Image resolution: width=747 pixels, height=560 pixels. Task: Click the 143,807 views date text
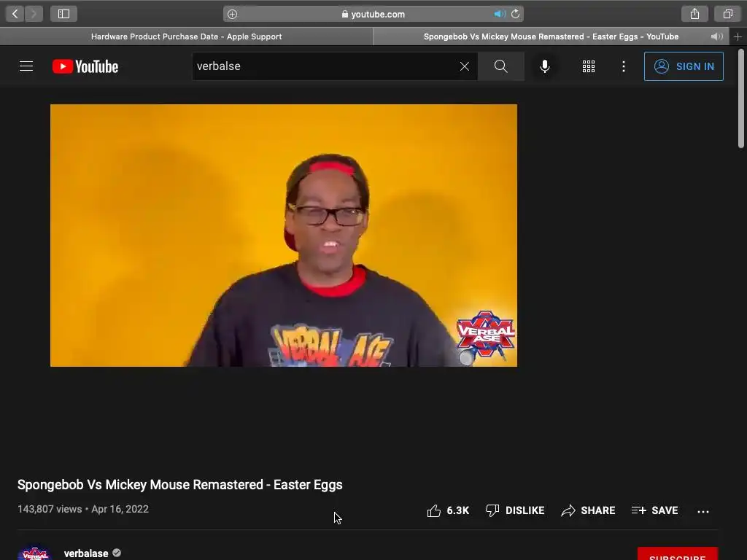[83, 509]
